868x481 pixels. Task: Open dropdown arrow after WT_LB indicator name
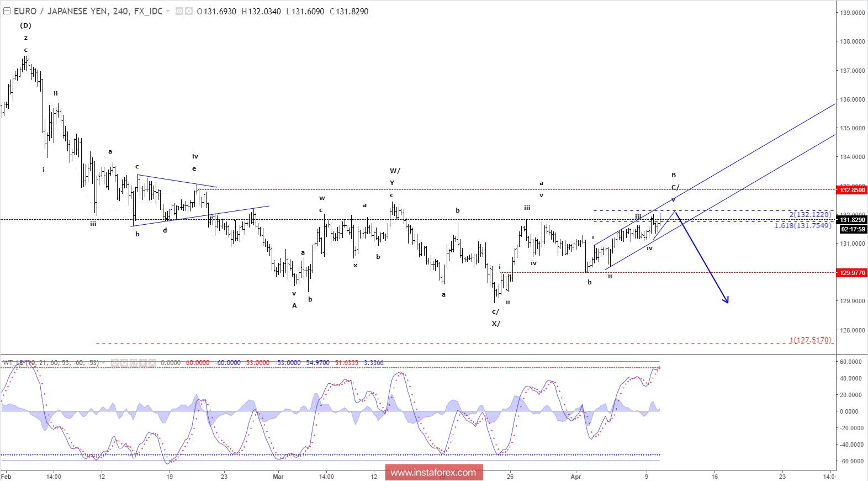[x=103, y=363]
